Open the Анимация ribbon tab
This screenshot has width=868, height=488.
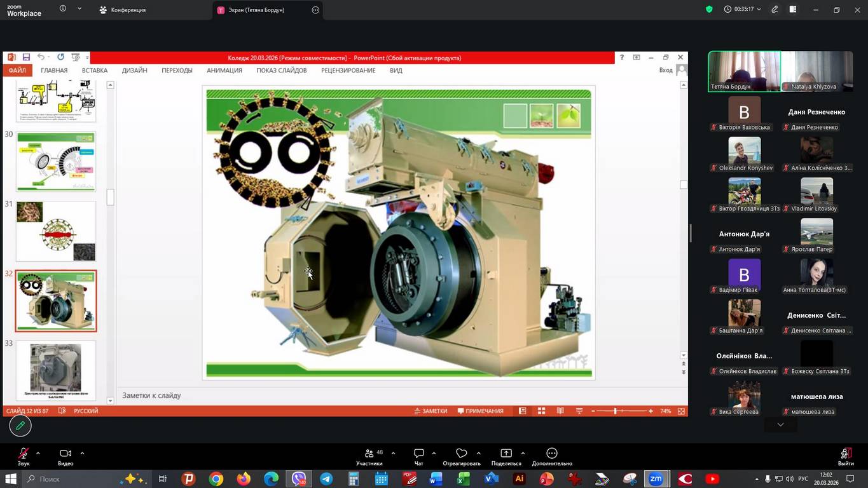click(224, 71)
